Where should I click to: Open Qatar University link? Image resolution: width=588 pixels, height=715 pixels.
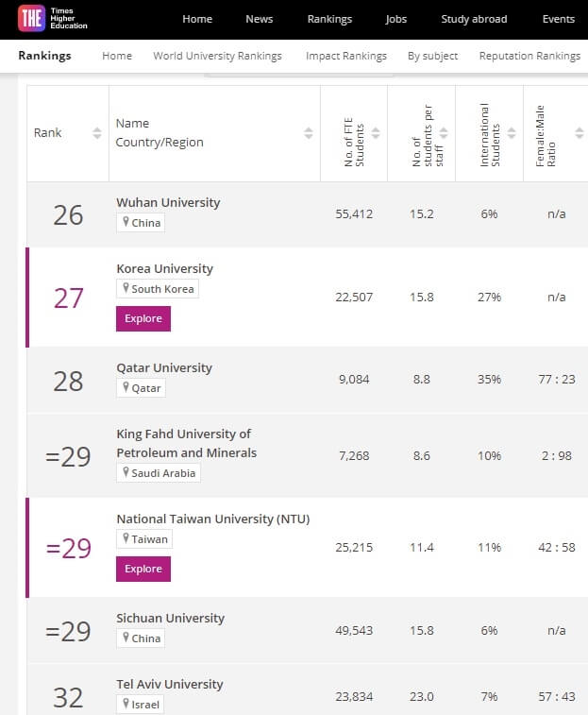[164, 367]
